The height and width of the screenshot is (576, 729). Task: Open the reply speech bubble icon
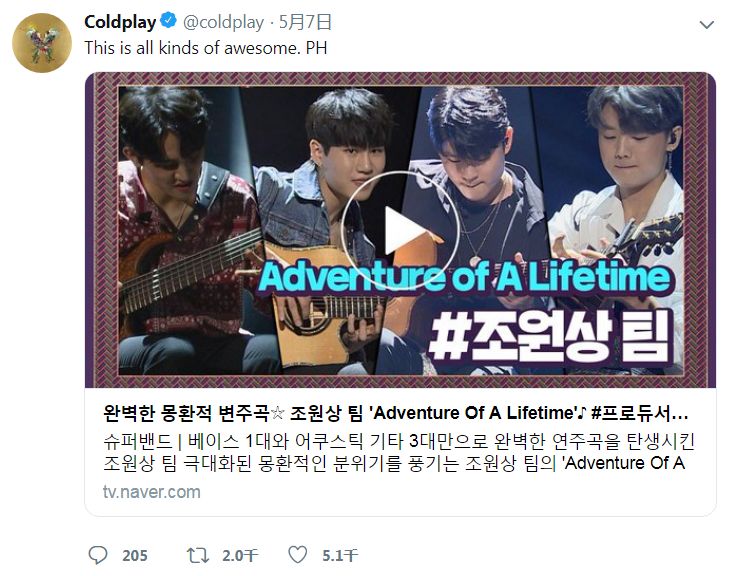[98, 555]
